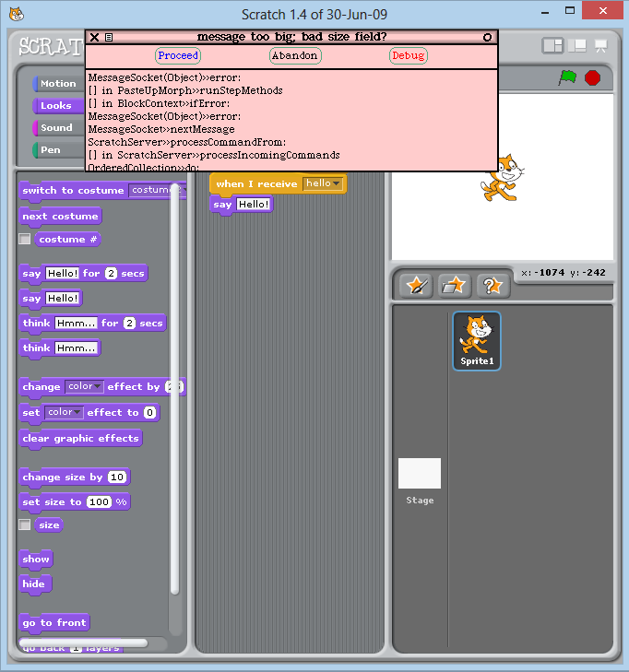Screen dimensions: 629x672
Task: Select the Looks category
Action: tap(59, 105)
